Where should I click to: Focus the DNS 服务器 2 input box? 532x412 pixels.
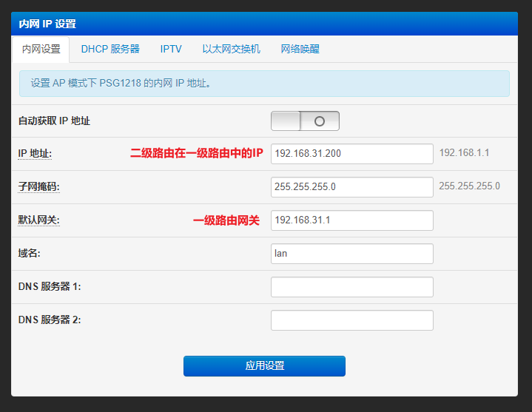coord(351,320)
